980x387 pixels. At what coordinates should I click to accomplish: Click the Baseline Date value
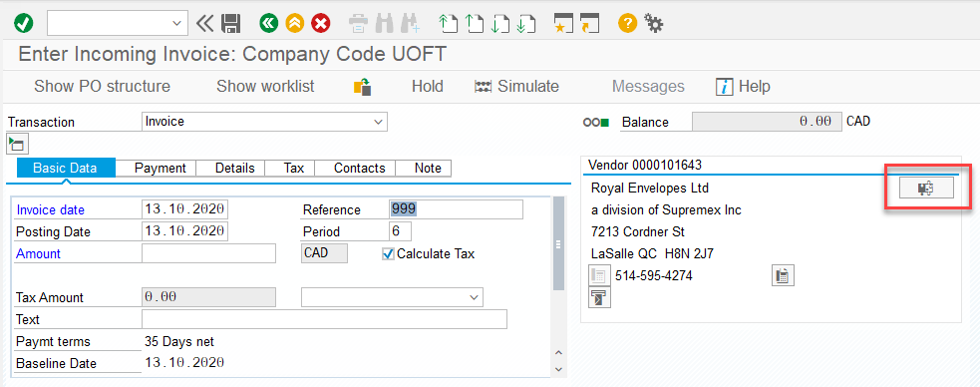(185, 363)
